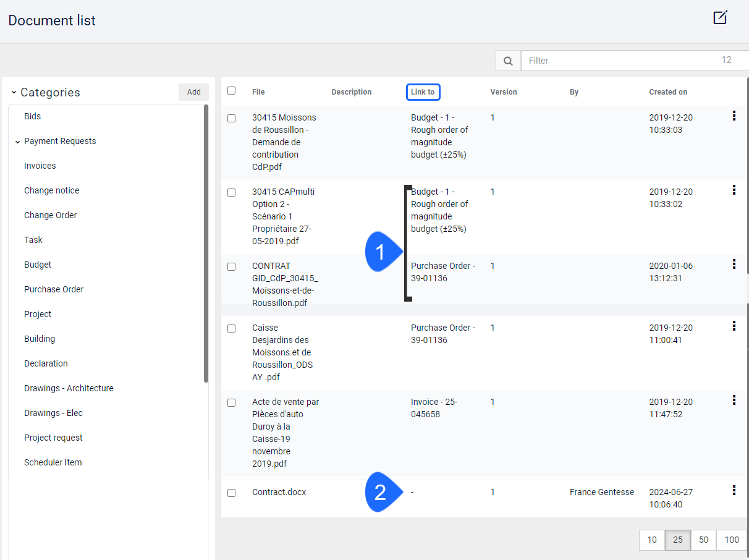Click inside the Filter input field
The height and width of the screenshot is (560, 749).
click(635, 61)
